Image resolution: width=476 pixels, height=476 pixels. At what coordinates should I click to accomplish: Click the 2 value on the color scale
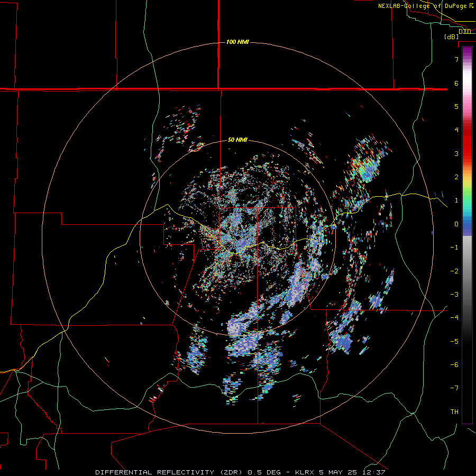456,177
